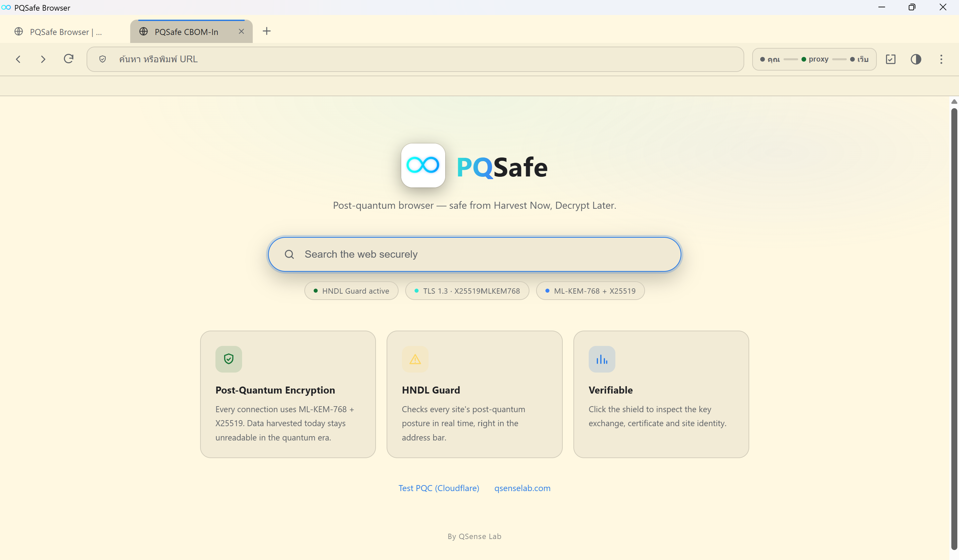
Task: Open the three-dot browser menu
Action: [x=941, y=59]
